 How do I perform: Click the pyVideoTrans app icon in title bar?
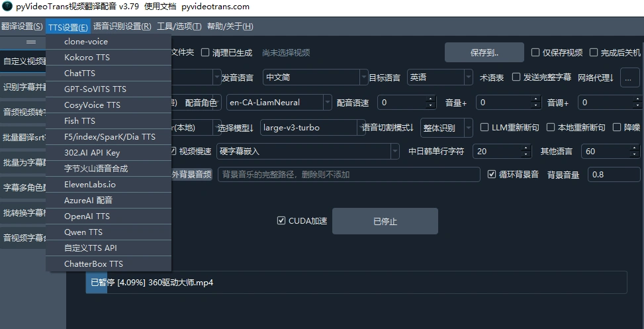click(x=7, y=7)
